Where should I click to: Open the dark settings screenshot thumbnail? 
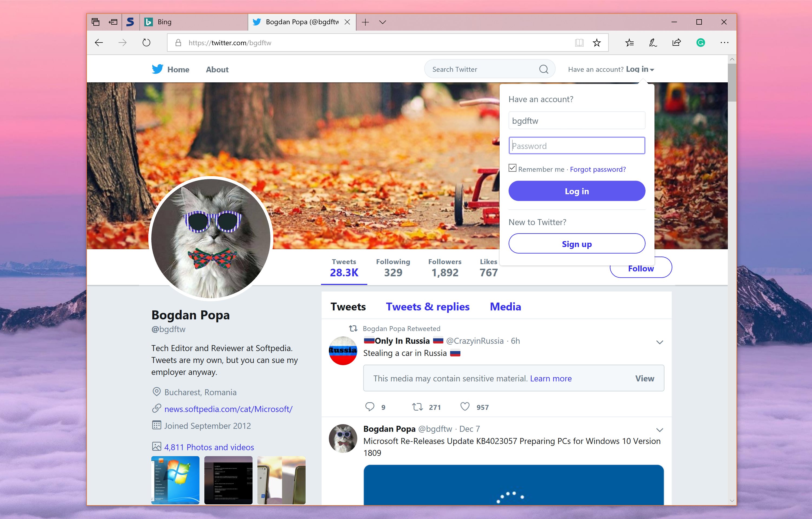pos(228,481)
